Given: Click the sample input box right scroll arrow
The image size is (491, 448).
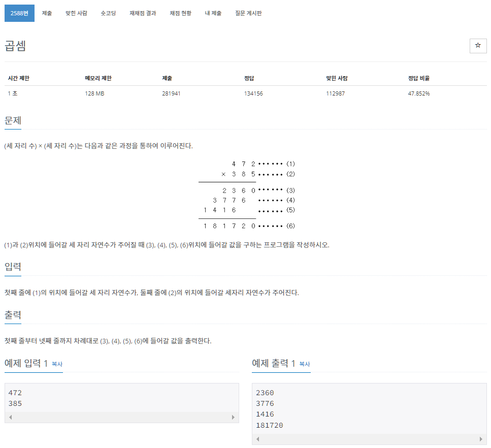Looking at the screenshot, I should (x=233, y=417).
